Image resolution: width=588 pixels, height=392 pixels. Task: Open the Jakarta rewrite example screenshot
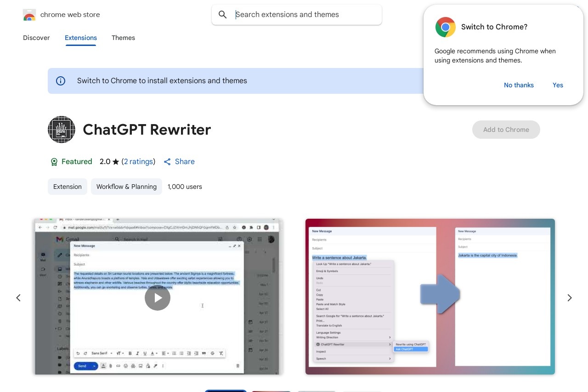click(430, 296)
